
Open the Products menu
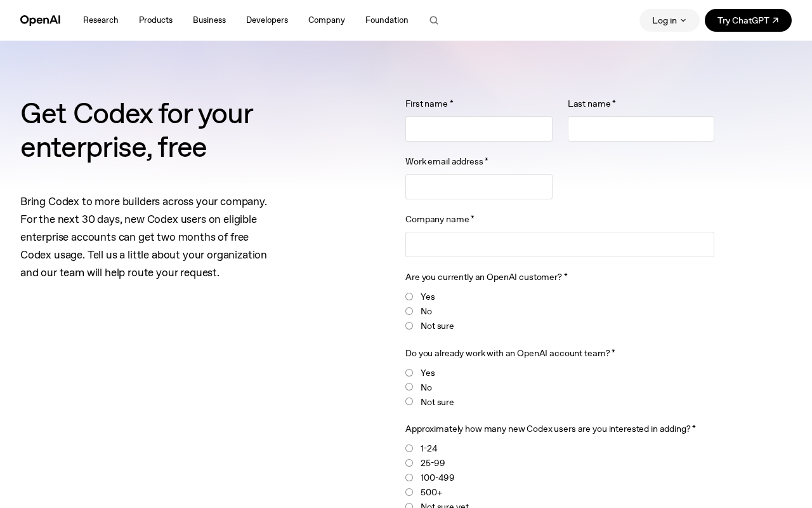[156, 20]
